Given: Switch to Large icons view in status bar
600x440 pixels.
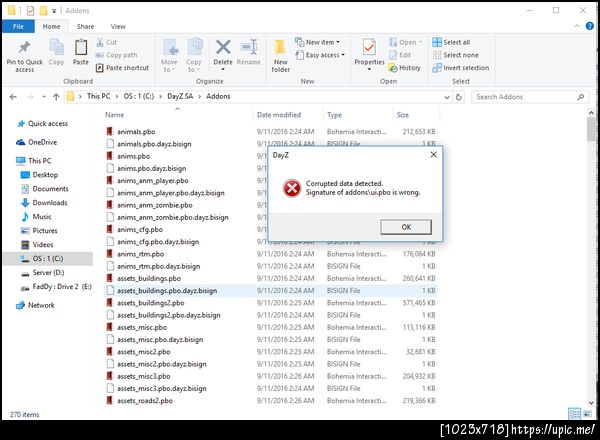Looking at the screenshot, I should 588,414.
